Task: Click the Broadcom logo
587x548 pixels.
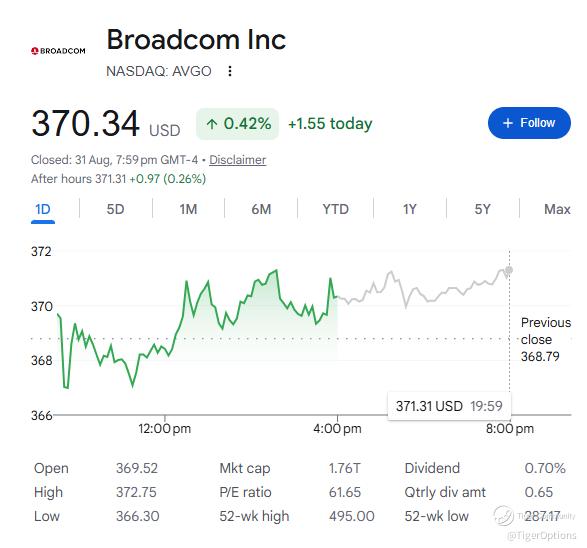Action: [x=58, y=51]
